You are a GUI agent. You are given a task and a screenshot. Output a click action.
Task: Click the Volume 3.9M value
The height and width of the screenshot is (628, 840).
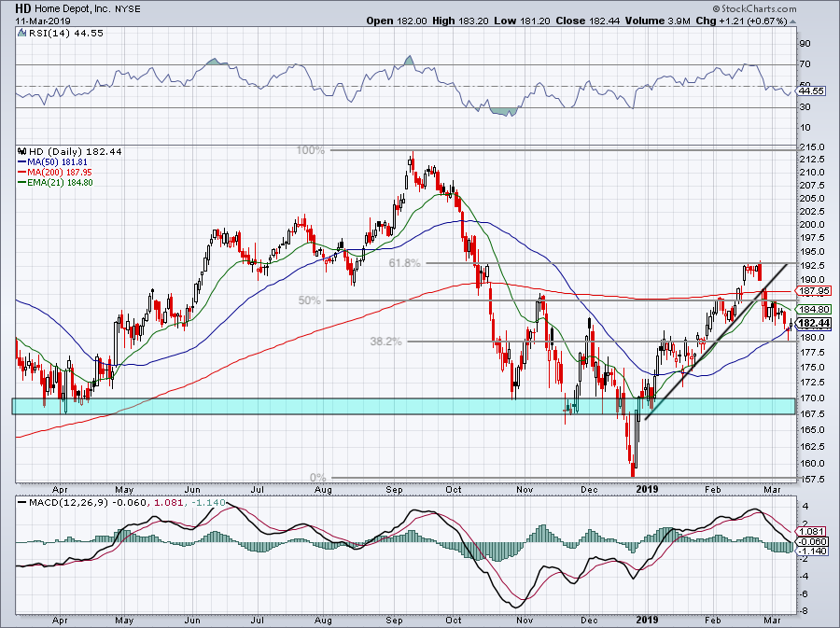660,21
